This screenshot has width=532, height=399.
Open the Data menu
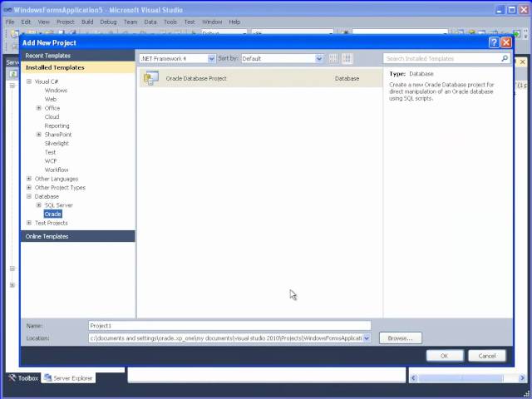(150, 22)
